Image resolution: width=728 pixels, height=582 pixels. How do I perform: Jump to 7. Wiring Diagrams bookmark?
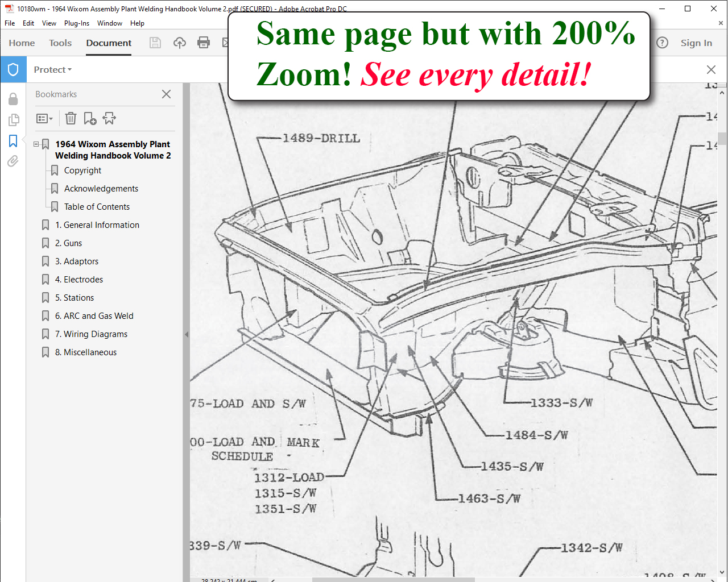pos(91,334)
